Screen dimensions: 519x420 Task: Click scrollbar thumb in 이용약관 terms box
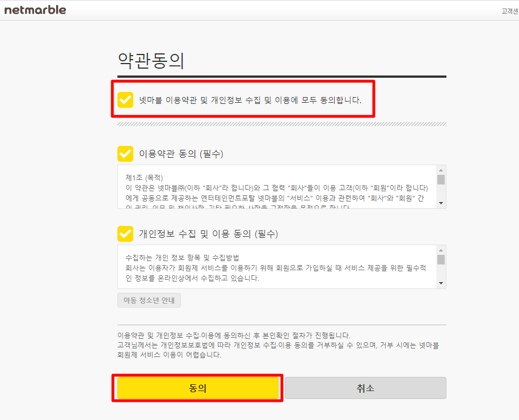point(441,179)
